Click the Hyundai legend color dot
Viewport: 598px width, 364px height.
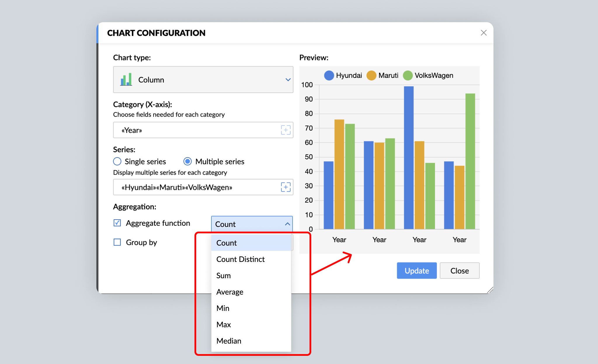click(x=329, y=75)
